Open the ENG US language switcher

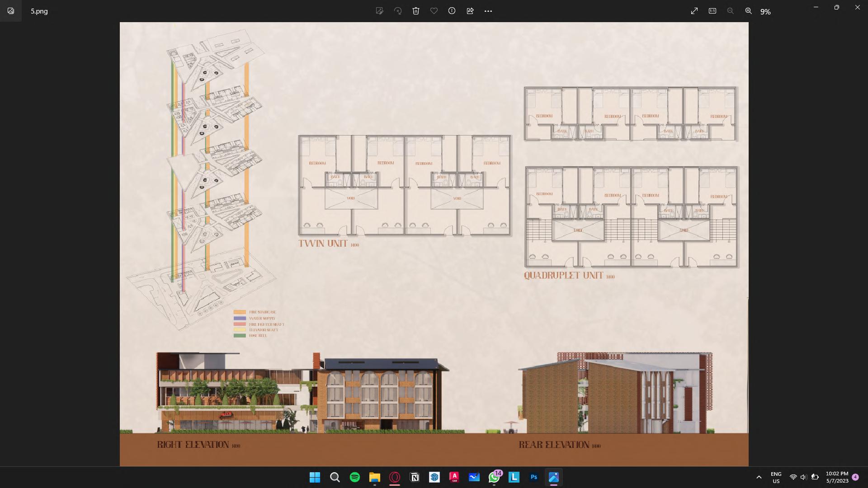coord(776,477)
